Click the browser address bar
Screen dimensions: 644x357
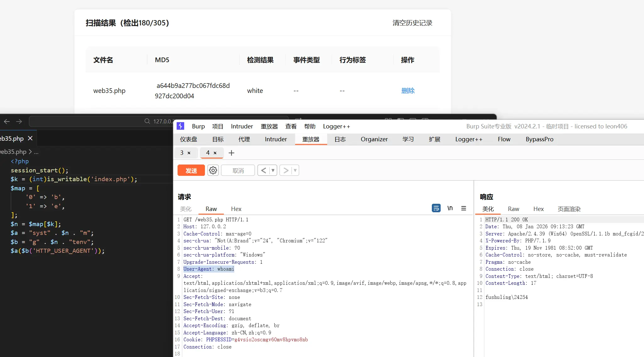(x=94, y=122)
